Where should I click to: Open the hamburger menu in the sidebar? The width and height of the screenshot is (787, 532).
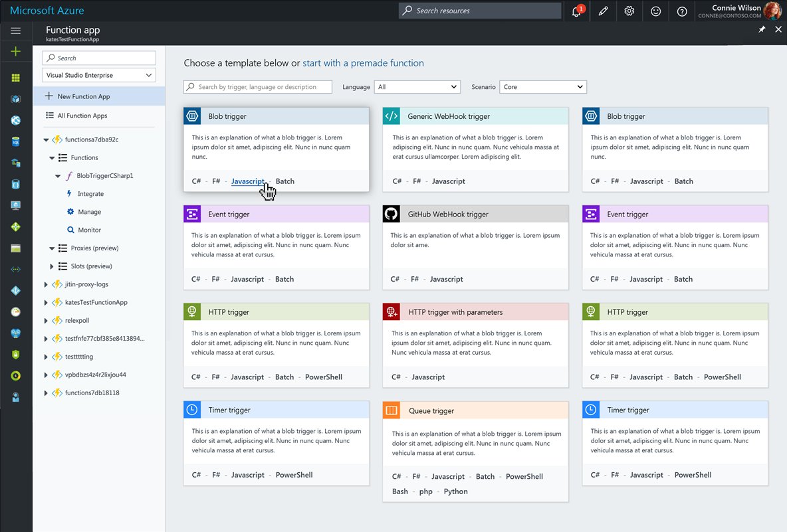(x=15, y=31)
